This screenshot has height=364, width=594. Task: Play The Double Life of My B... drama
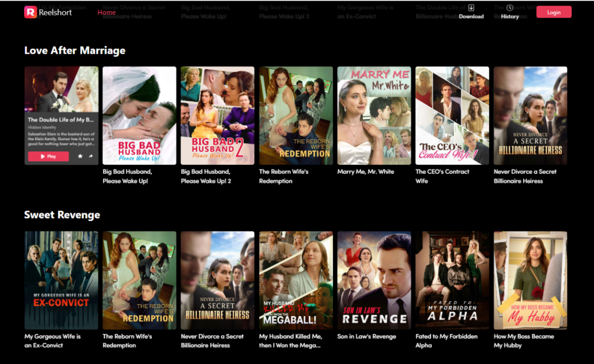click(48, 156)
